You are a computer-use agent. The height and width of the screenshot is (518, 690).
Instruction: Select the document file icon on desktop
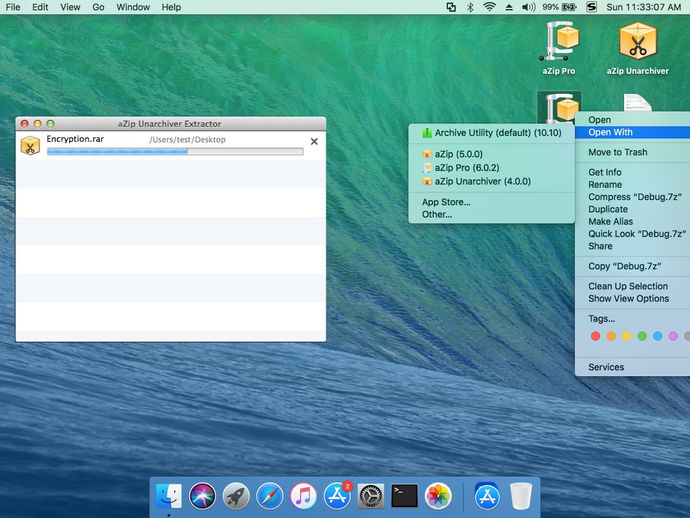638,103
